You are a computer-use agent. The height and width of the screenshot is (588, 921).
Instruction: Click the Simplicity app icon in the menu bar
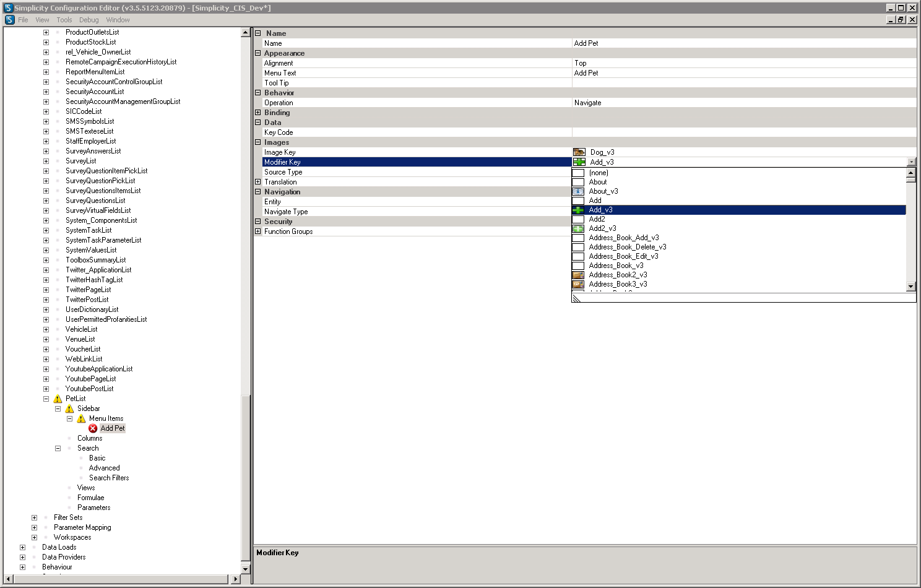(9, 20)
